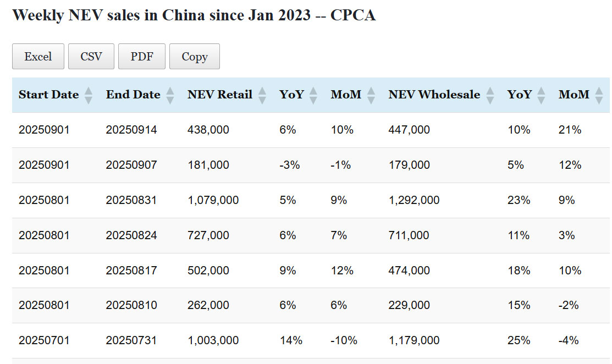Copy table data with the Copy button
Viewport: 612px width, 364px height.
click(x=195, y=57)
